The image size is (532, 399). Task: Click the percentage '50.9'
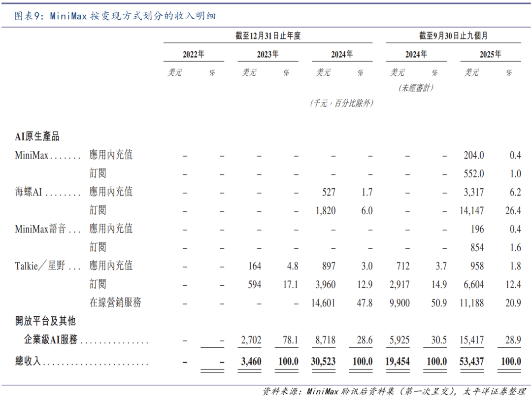(439, 303)
